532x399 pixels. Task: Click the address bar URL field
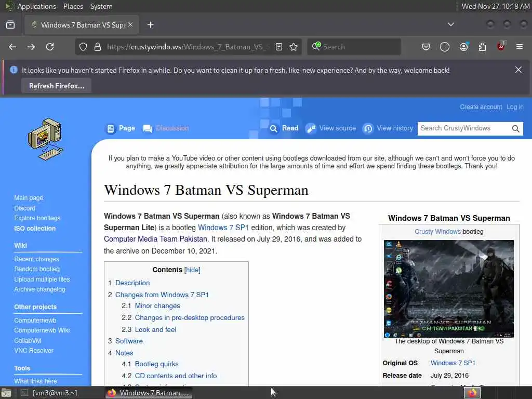(188, 47)
